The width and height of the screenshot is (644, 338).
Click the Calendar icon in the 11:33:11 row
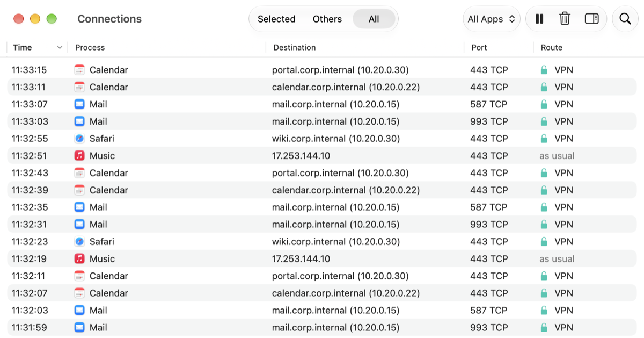coord(79,87)
